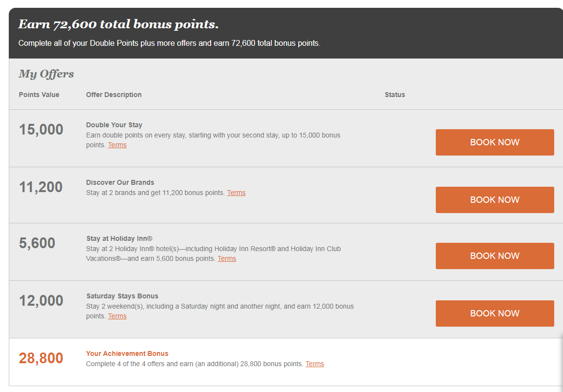
Task: Select the 'Stay at Holiday Inn®' offer title
Action: click(x=119, y=238)
